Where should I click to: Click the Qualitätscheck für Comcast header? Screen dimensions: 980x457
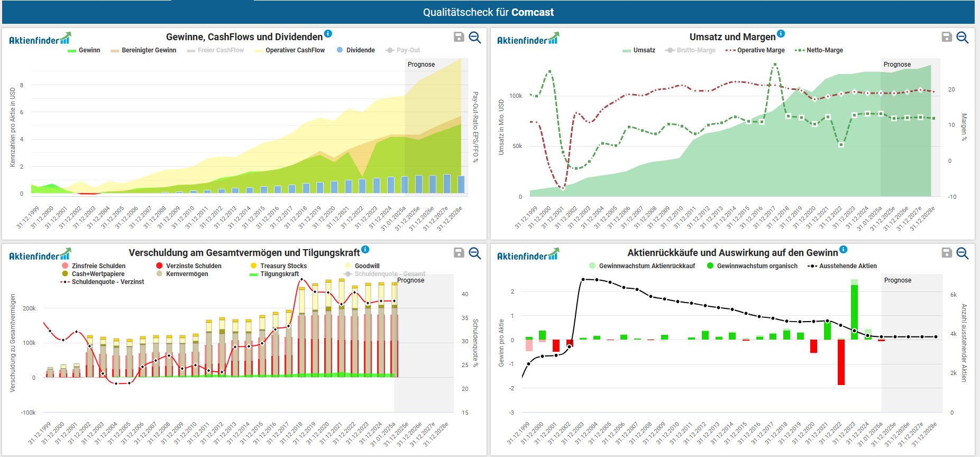click(x=488, y=12)
